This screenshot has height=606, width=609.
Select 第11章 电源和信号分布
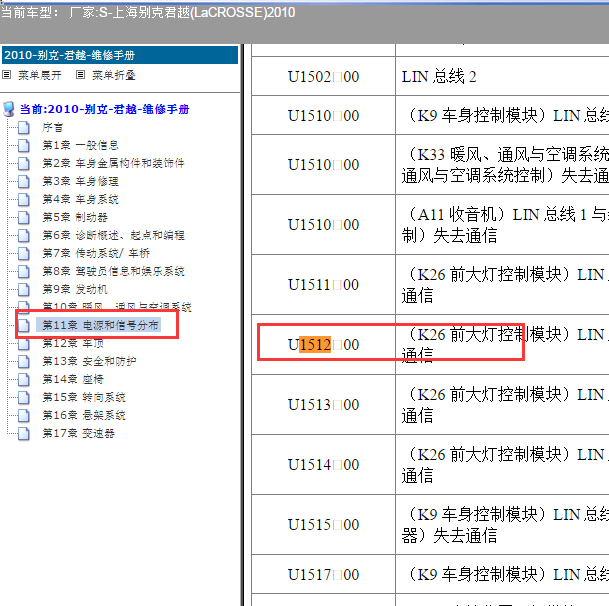[x=100, y=325]
